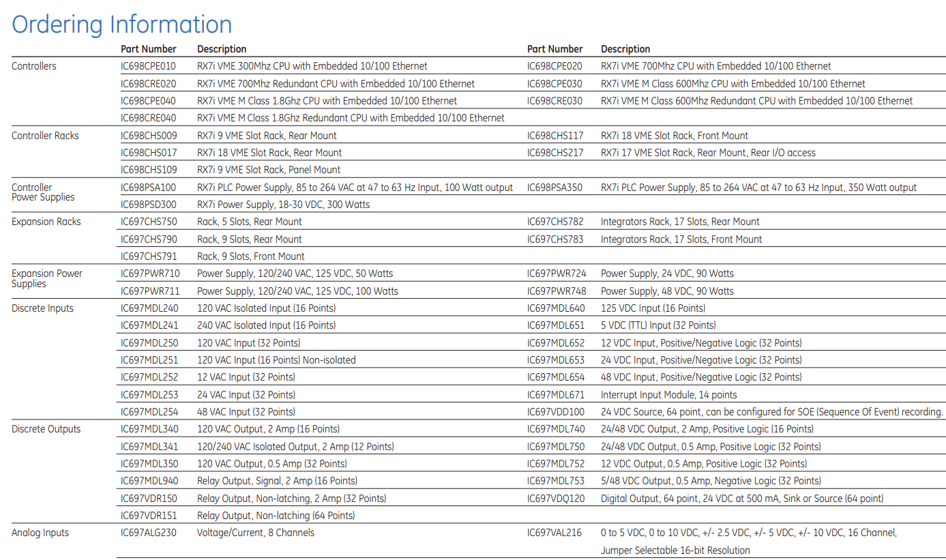This screenshot has width=946, height=560.
Task: Select part number IC698CPE020
Action: point(555,66)
